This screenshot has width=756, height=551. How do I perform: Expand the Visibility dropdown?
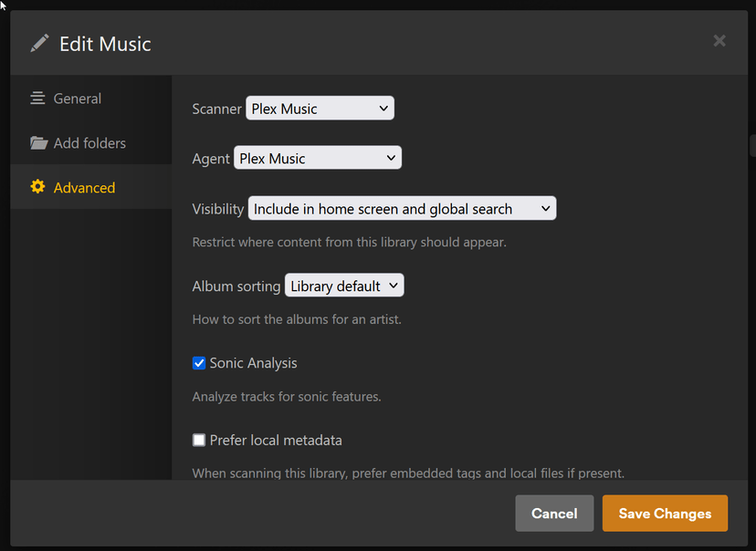click(x=402, y=209)
